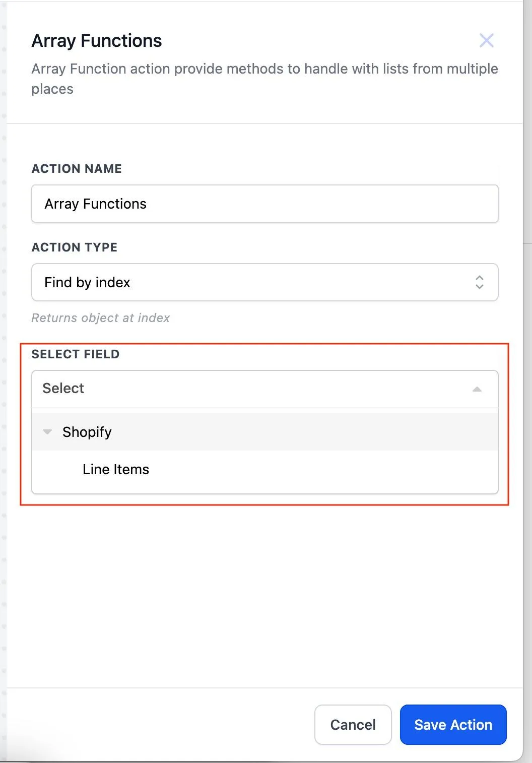Collapse the Select Field list via caret arrow

(477, 389)
